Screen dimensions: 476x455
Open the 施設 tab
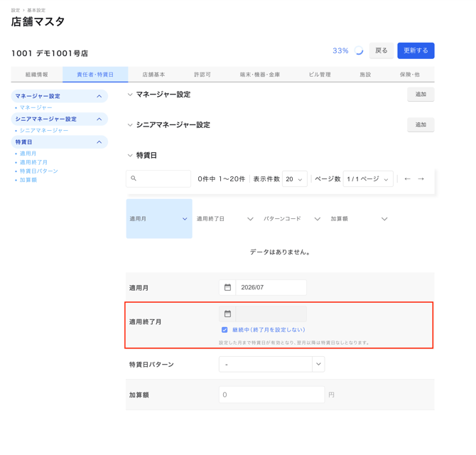[365, 75]
